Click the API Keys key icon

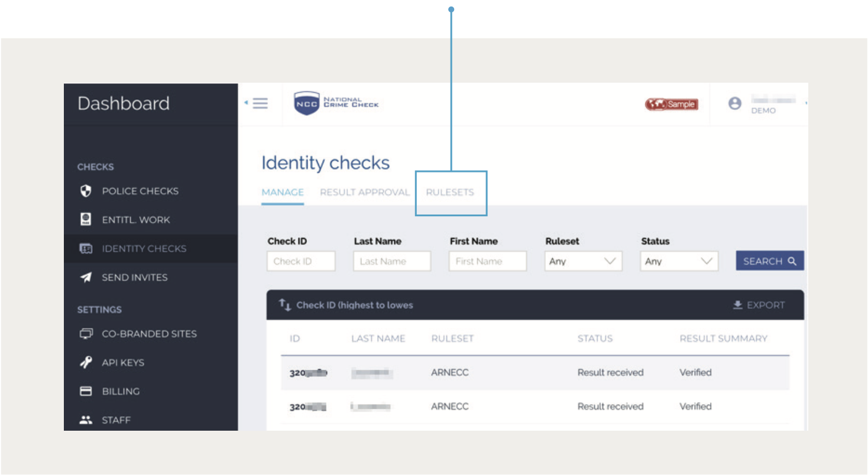(x=84, y=362)
